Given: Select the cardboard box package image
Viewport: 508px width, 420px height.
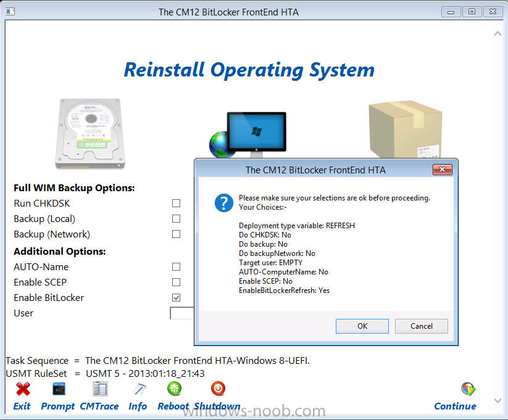Looking at the screenshot, I should pyautogui.click(x=406, y=129).
